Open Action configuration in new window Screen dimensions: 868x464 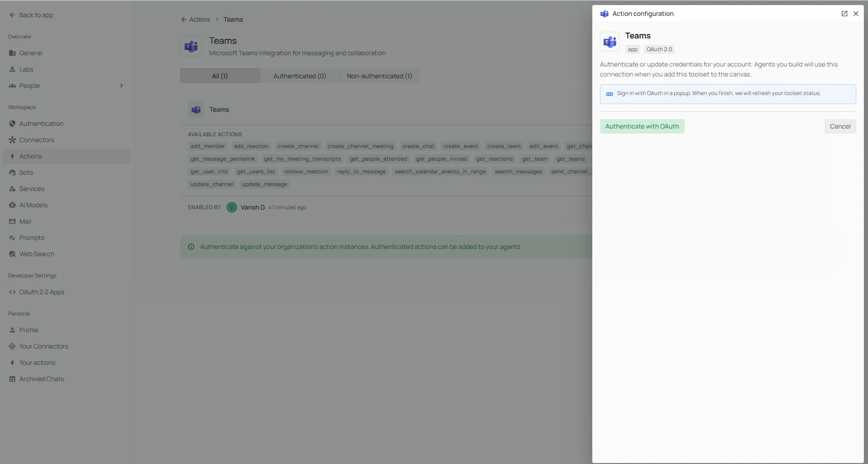[844, 14]
